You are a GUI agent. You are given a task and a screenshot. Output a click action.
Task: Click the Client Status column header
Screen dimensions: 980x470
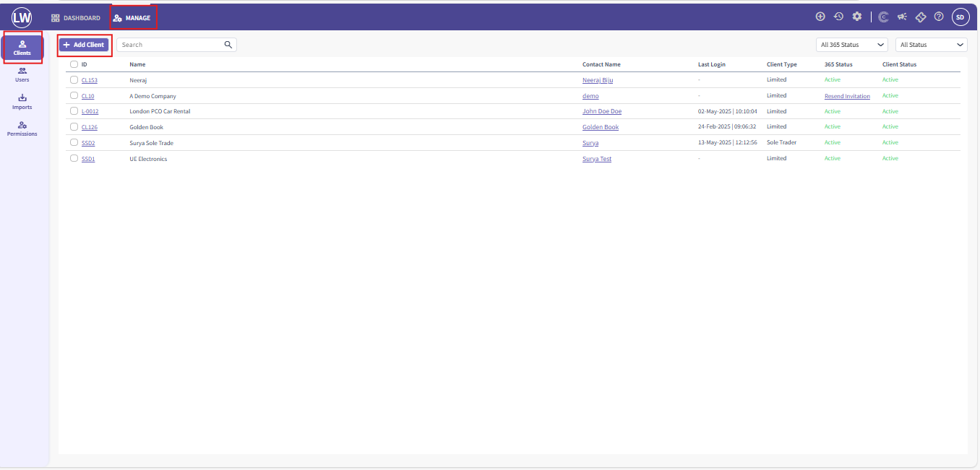pyautogui.click(x=899, y=64)
